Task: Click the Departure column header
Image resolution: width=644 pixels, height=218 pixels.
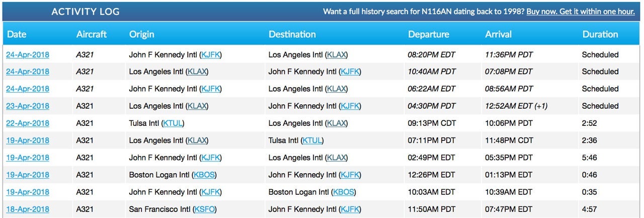Action: tap(428, 34)
